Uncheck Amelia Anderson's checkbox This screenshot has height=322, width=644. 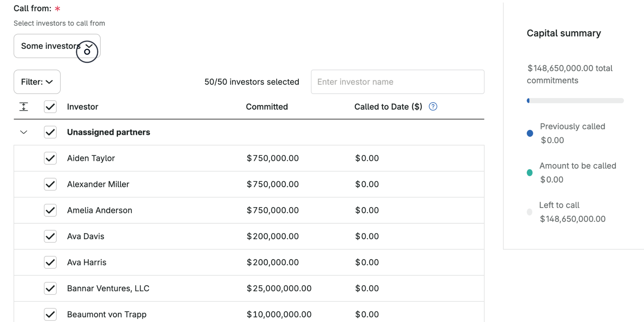tap(50, 210)
